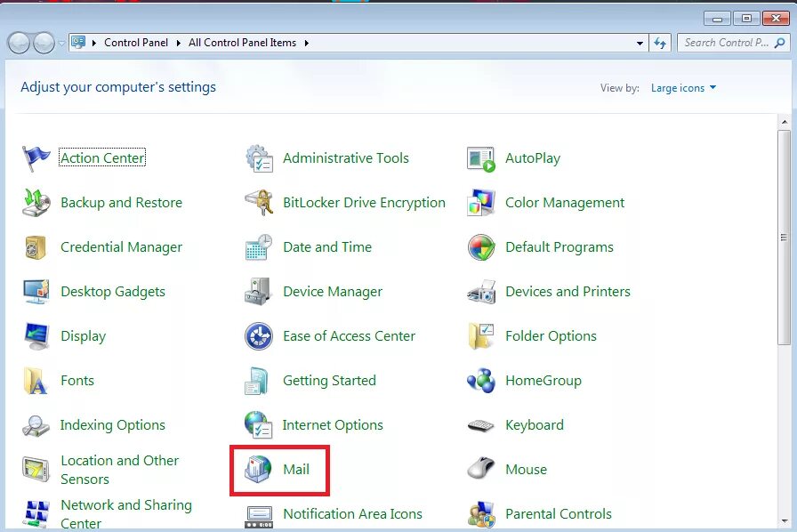Click the HomeGroup text link
Viewport: 797px width, 532px height.
pos(543,381)
